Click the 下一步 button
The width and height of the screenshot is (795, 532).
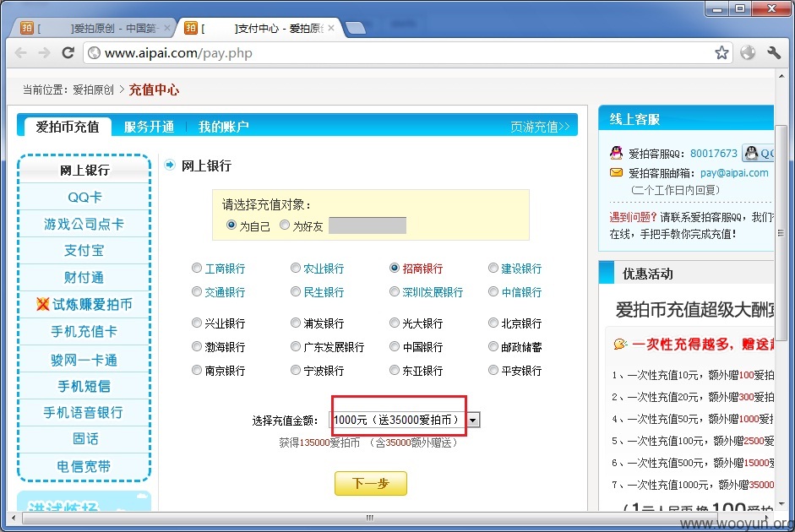coord(371,483)
